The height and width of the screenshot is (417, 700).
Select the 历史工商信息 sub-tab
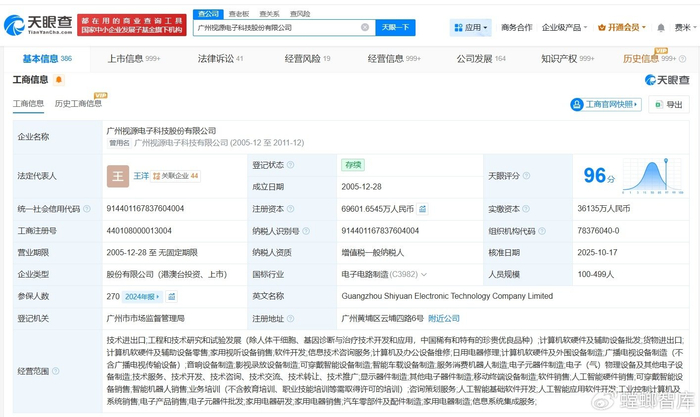point(78,104)
